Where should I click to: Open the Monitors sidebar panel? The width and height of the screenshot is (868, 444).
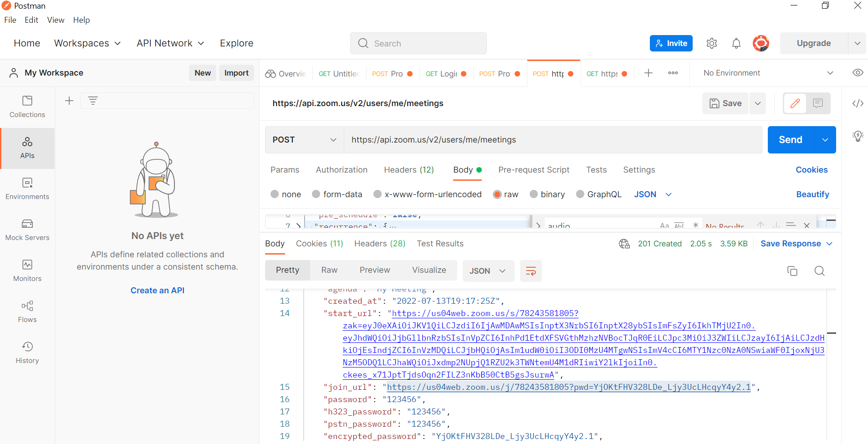[27, 270]
